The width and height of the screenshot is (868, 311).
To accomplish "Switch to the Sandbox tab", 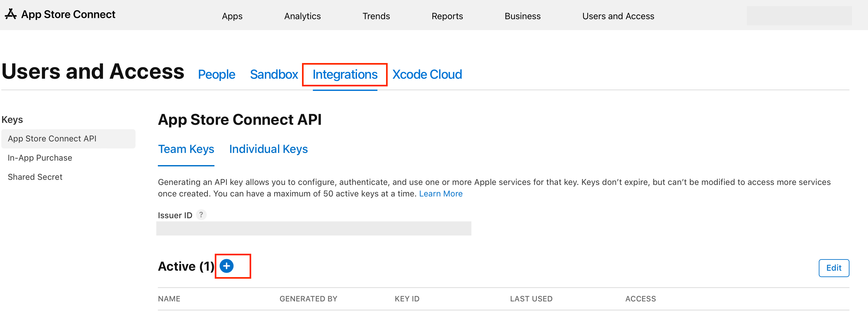I will (274, 74).
